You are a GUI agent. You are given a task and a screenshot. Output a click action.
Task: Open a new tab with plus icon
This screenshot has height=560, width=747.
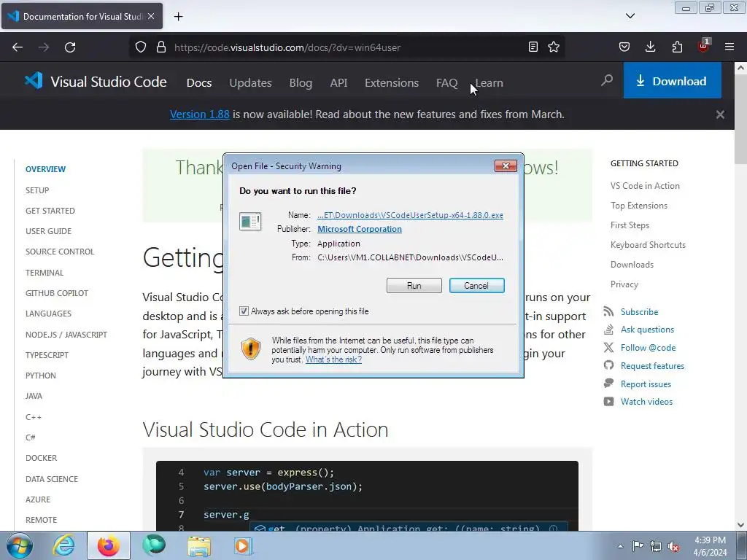click(178, 17)
